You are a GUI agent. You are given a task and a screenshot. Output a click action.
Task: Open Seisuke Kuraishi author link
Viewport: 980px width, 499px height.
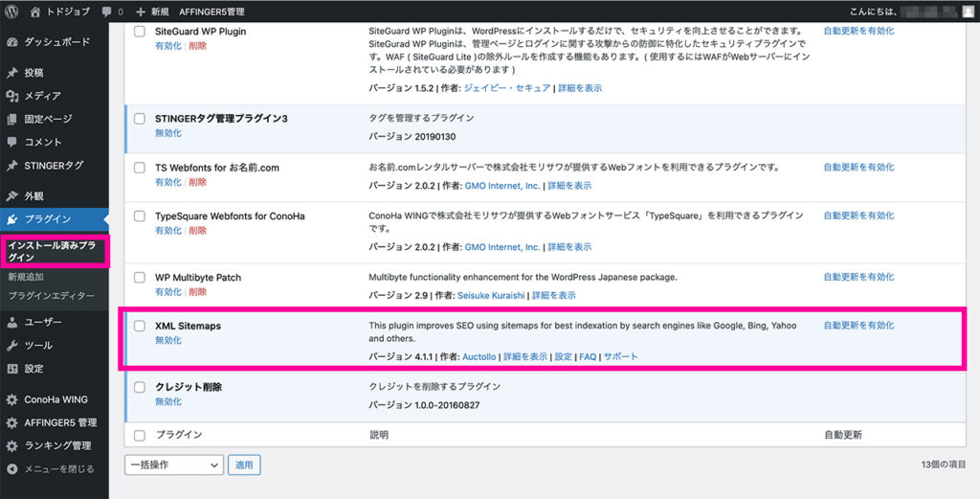(491, 295)
